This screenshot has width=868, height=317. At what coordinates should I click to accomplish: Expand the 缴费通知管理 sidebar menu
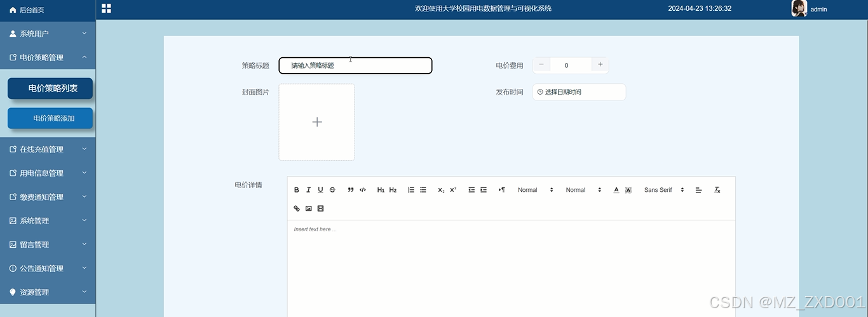(48, 197)
